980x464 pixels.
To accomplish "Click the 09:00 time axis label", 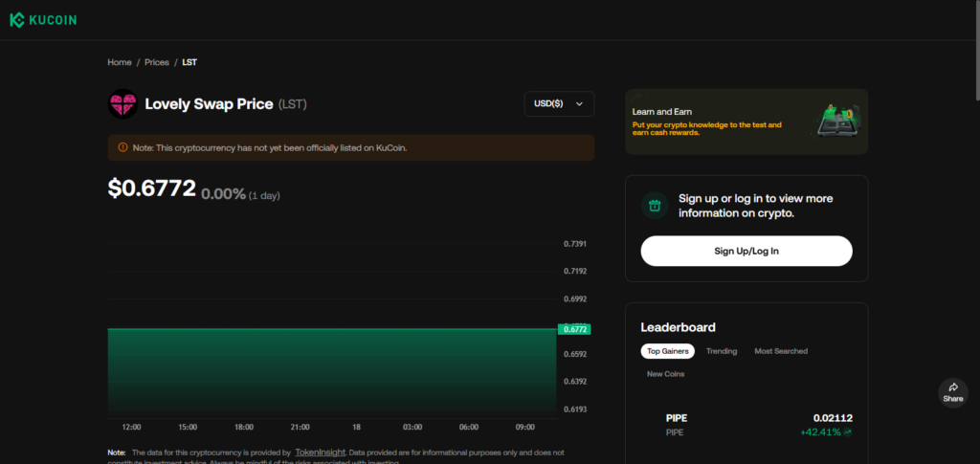I will pyautogui.click(x=525, y=427).
